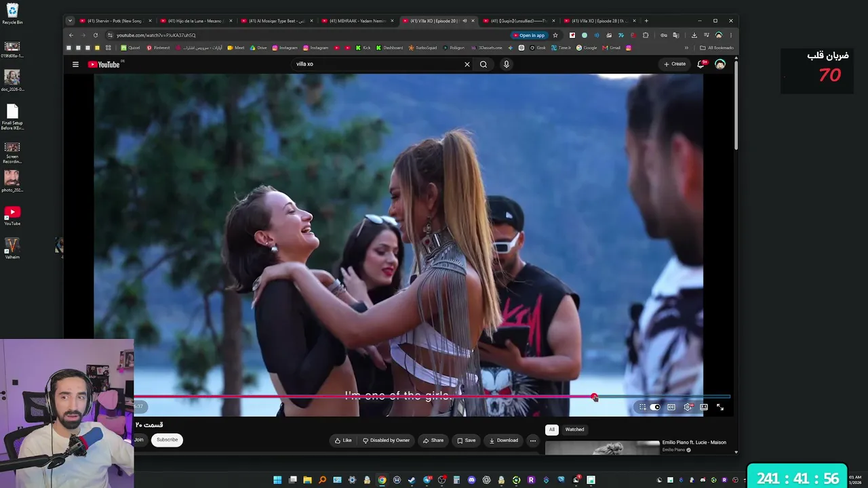Open the TurboSquid bookmark

click(x=423, y=48)
